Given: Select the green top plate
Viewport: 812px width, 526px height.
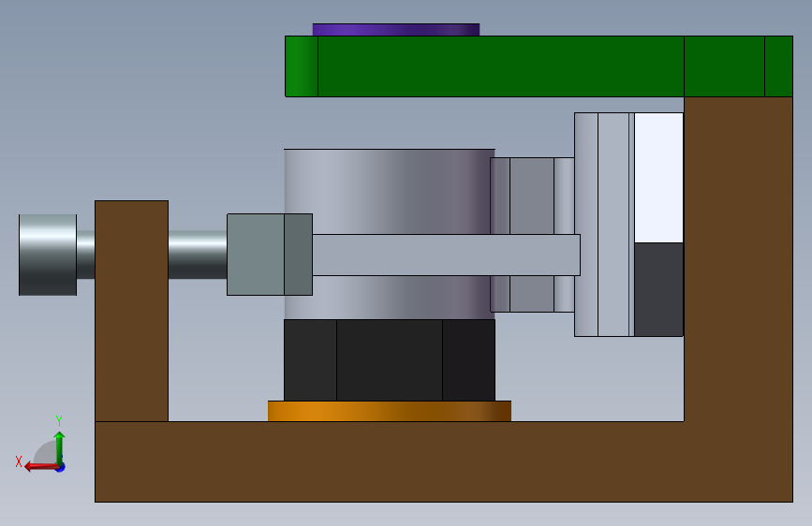Looking at the screenshot, I should pos(539,66).
